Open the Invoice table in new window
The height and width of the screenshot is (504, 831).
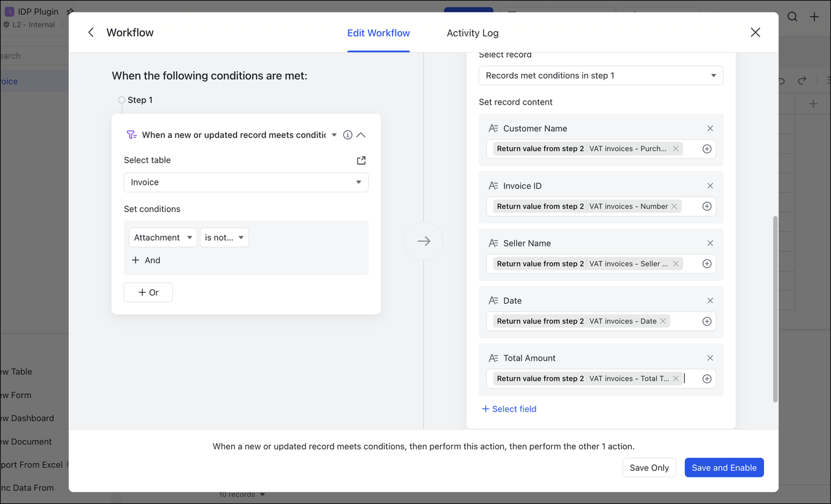click(x=361, y=160)
